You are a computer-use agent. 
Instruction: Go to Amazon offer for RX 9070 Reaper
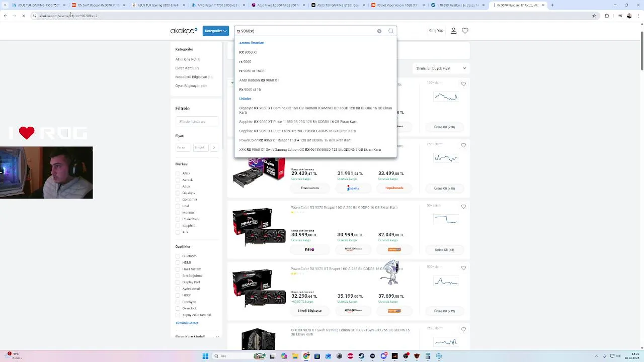pyautogui.click(x=353, y=249)
